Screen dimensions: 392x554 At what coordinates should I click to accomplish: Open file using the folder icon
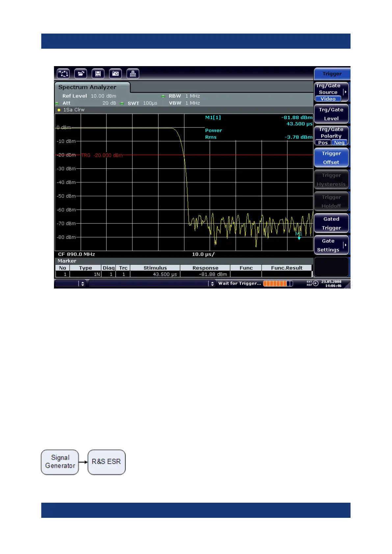81,74
